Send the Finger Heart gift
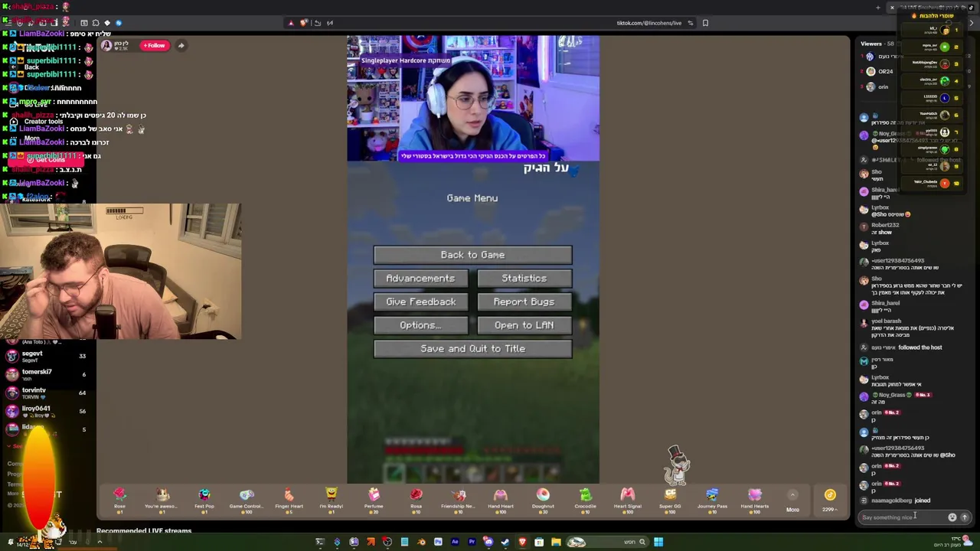The height and width of the screenshot is (551, 980). 289,499
